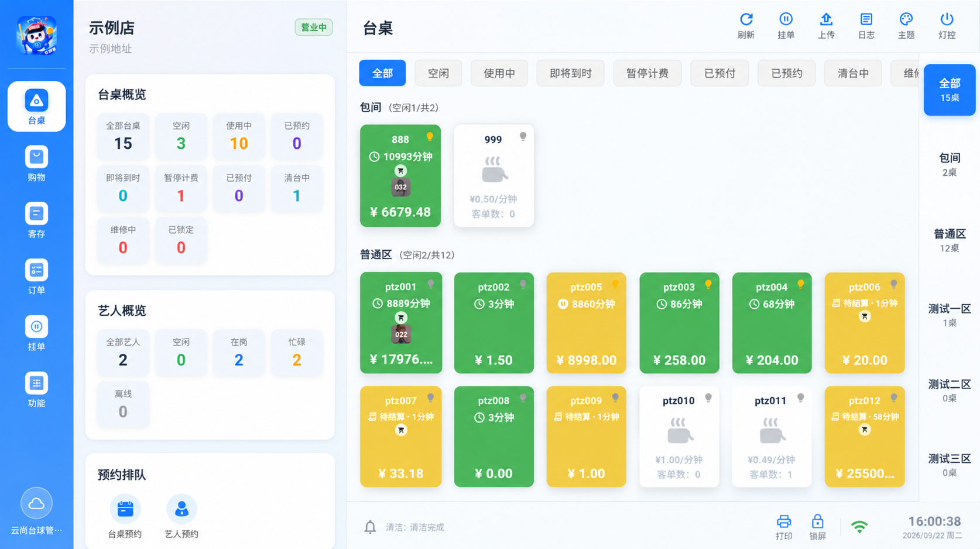Viewport: 980px width, 549px height.
Task: Open 寄存 storage in the sidebar
Action: [36, 220]
